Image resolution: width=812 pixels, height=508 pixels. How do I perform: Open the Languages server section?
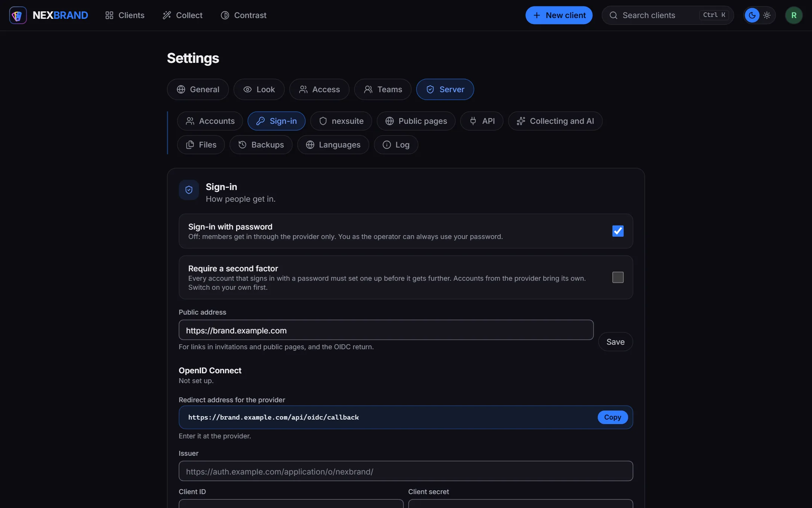pyautogui.click(x=333, y=144)
